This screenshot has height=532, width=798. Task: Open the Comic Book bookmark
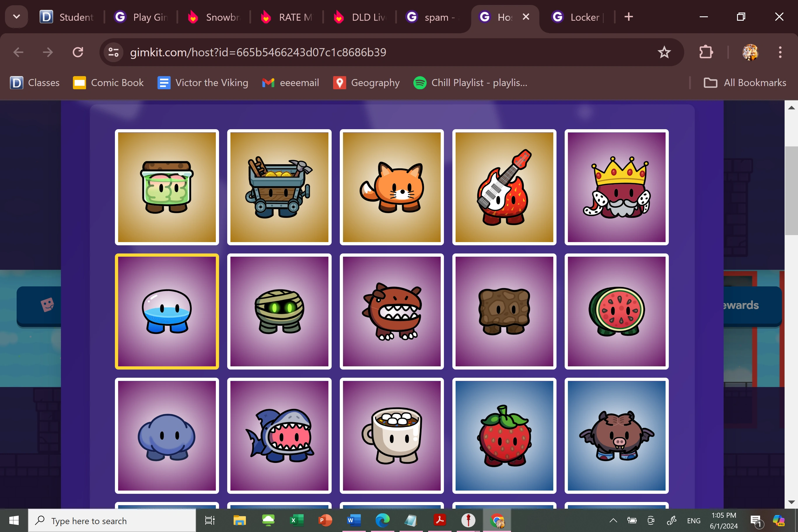[x=108, y=83]
